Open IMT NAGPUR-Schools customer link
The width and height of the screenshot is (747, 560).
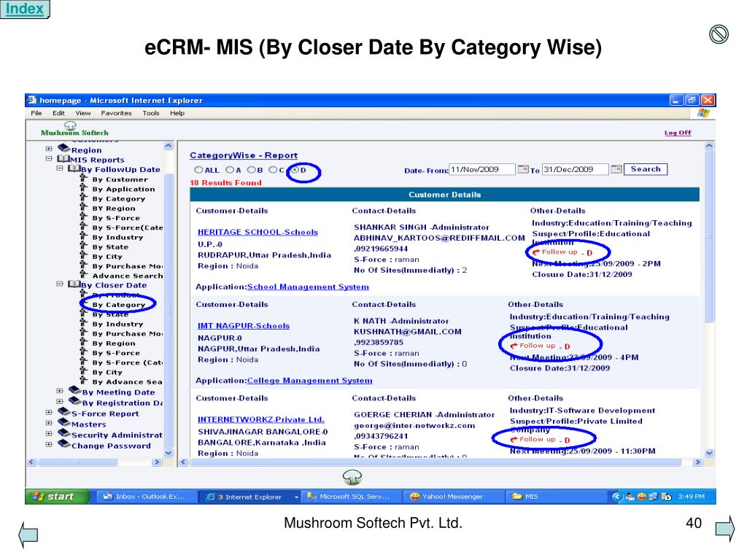coord(244,326)
